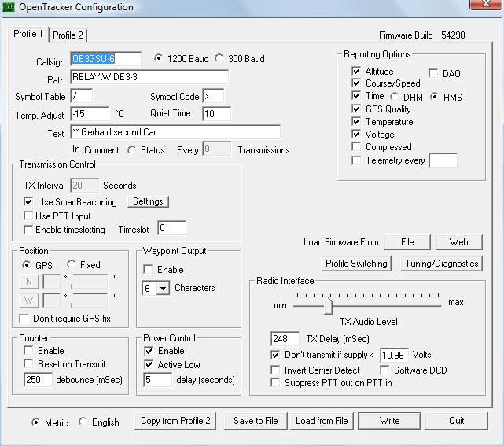Select the Profile 1 tab
The width and height of the screenshot is (504, 446).
(28, 34)
